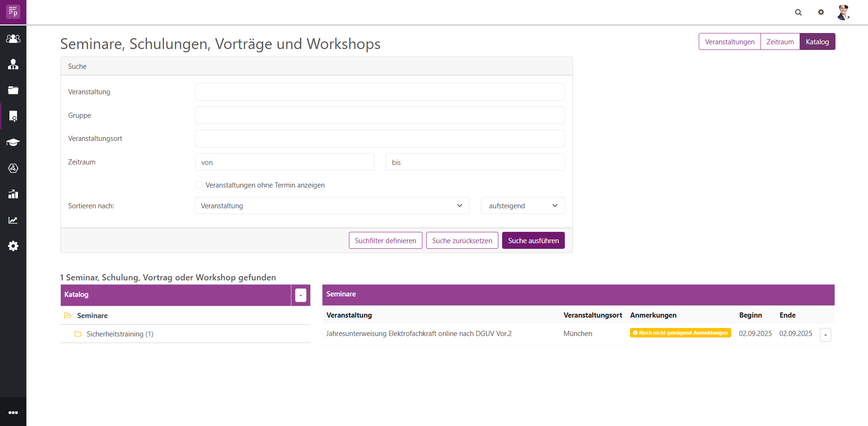
Task: Select the graduation cap sidebar icon
Action: pyautogui.click(x=13, y=142)
